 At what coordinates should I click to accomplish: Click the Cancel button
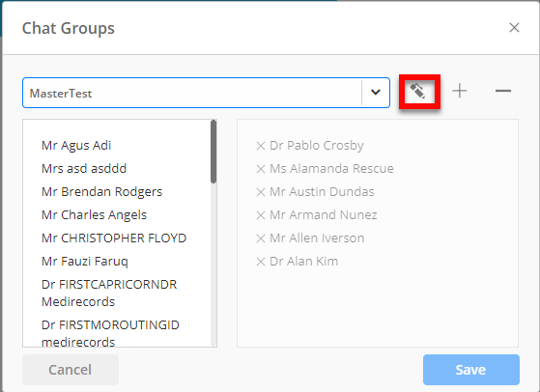71,370
